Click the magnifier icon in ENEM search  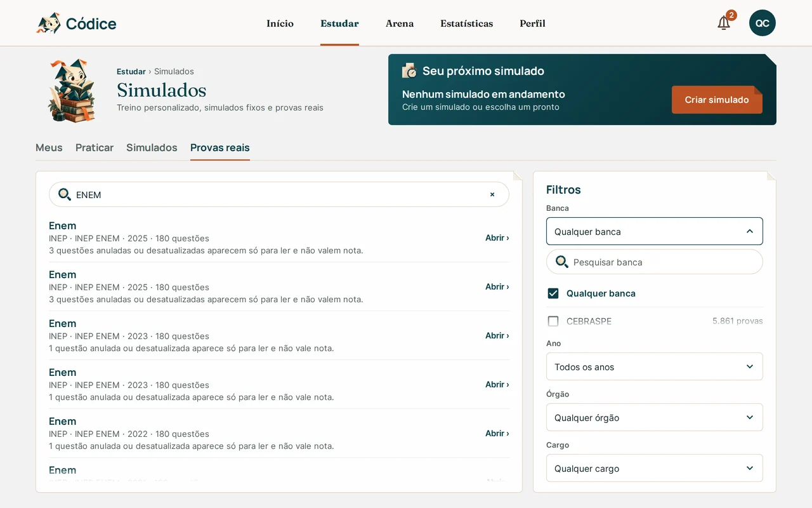pos(65,194)
